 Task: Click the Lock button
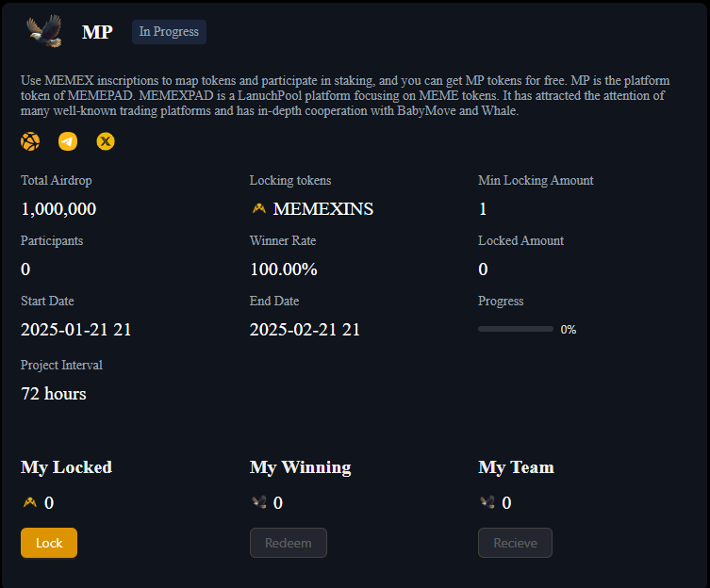click(49, 543)
